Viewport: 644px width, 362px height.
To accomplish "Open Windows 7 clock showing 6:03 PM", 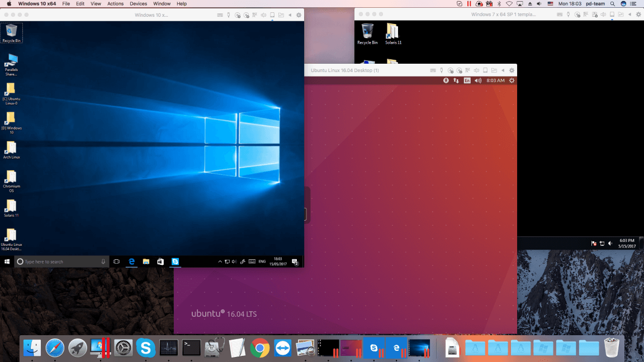I will [x=627, y=244].
